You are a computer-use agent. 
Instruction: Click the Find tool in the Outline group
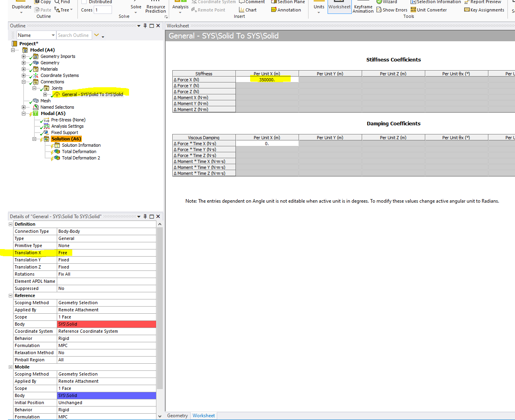tap(62, 2)
